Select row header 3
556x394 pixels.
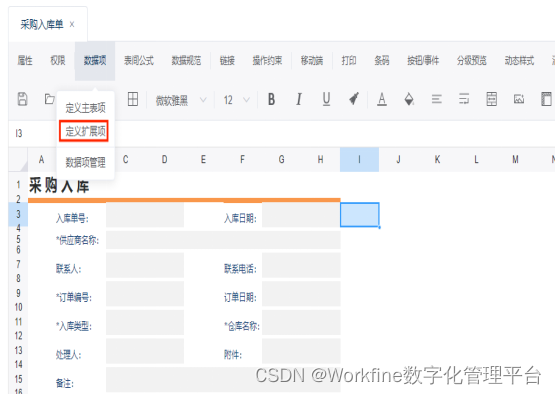tap(18, 214)
